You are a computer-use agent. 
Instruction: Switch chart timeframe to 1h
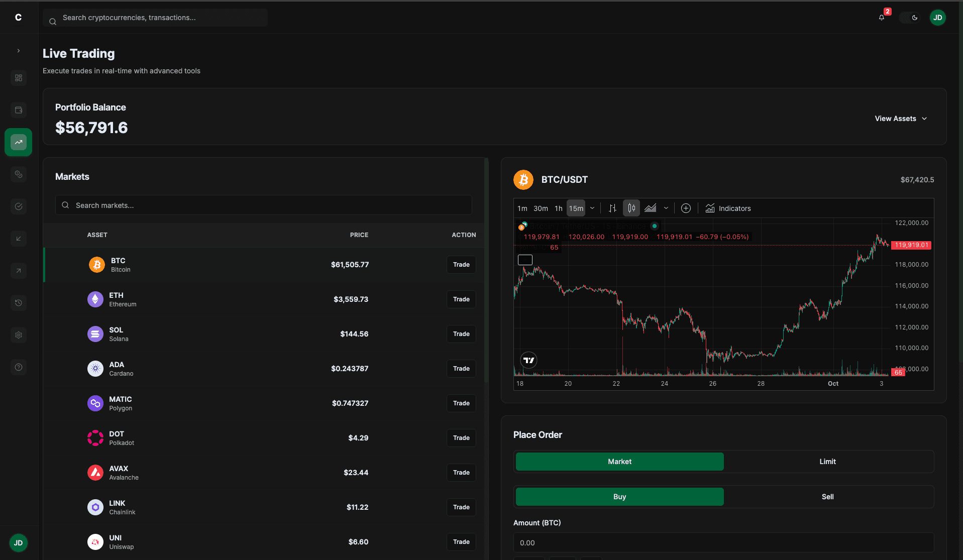click(558, 208)
